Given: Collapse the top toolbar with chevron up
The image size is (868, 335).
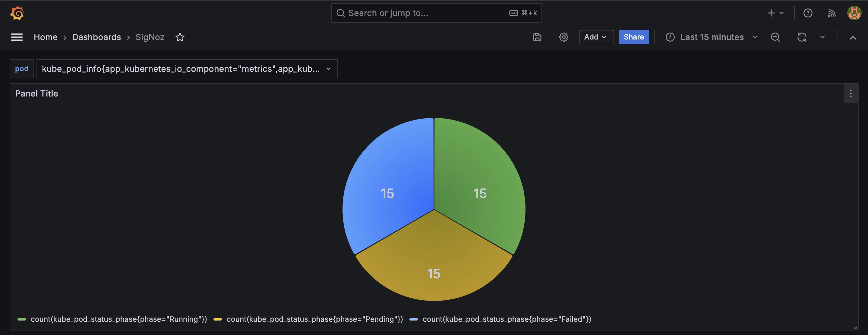Looking at the screenshot, I should (853, 37).
